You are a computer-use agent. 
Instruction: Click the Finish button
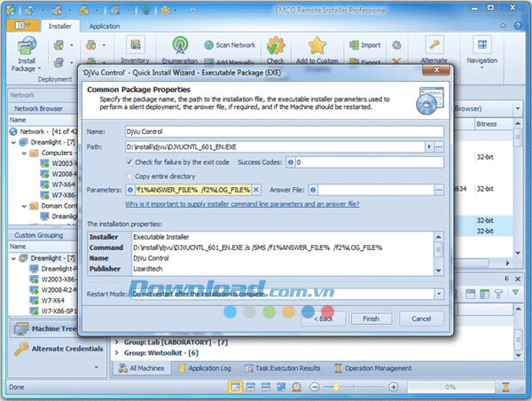click(372, 318)
